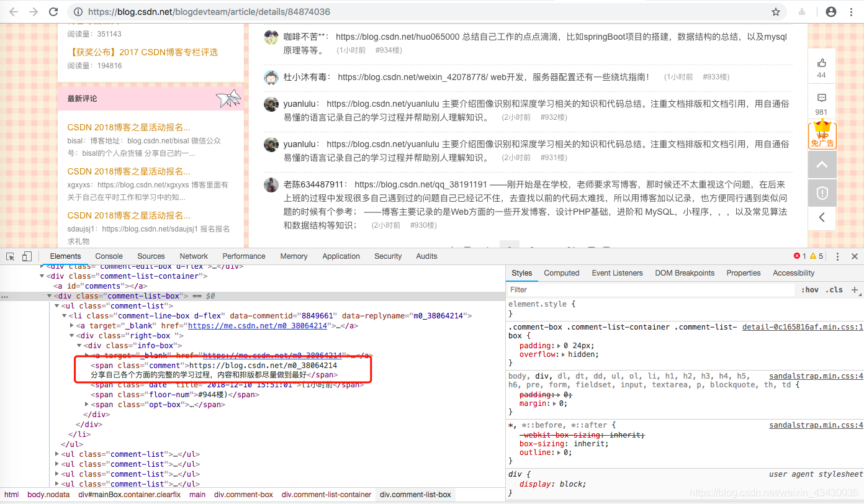This screenshot has height=504, width=864.
Task: Reload the page with the refresh icon
Action: 53,12
